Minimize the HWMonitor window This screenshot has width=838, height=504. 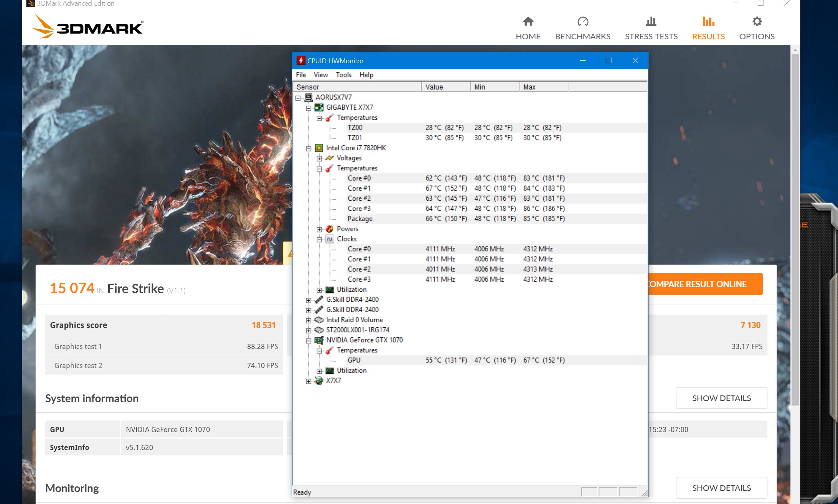tap(583, 60)
